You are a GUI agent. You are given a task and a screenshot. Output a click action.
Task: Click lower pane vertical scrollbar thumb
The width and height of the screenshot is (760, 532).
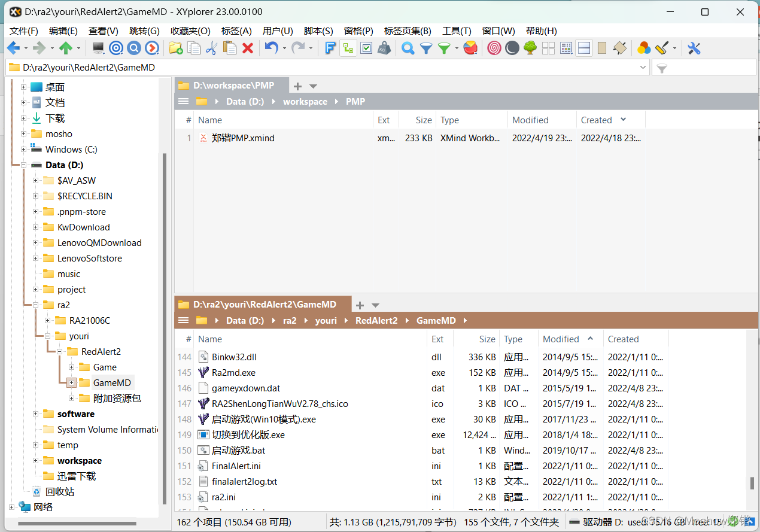pos(753,483)
